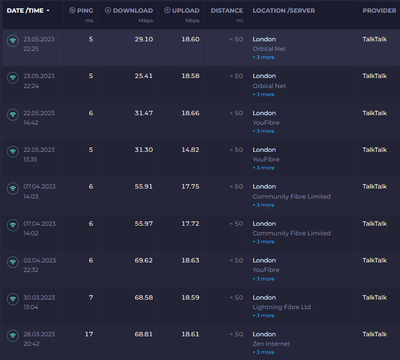Select upload value 18.60
This screenshot has width=400, height=360.
[x=191, y=39]
